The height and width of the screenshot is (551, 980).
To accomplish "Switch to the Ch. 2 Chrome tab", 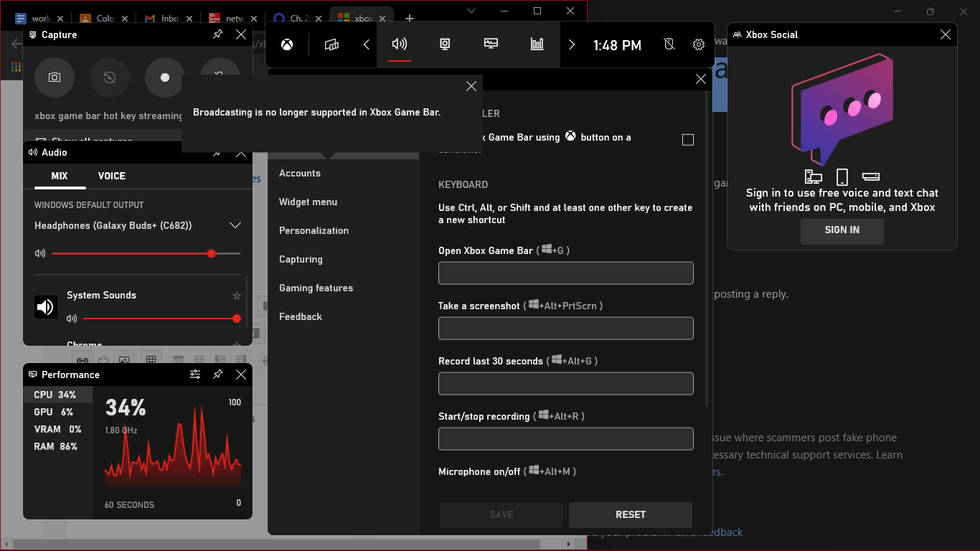I will pos(296,18).
